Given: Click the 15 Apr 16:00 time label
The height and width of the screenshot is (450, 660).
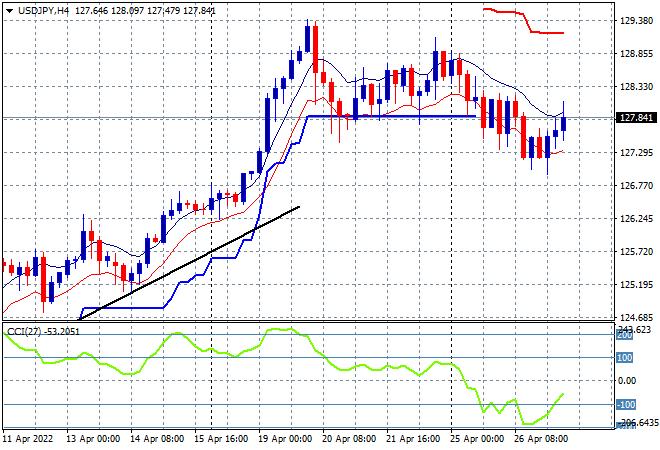Looking at the screenshot, I should pos(221,439).
